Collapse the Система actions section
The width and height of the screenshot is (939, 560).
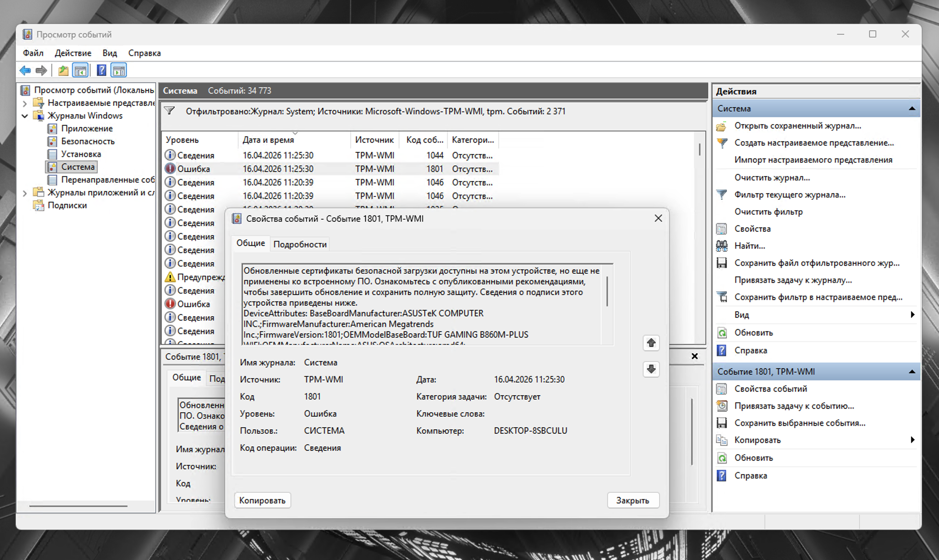[x=912, y=109]
